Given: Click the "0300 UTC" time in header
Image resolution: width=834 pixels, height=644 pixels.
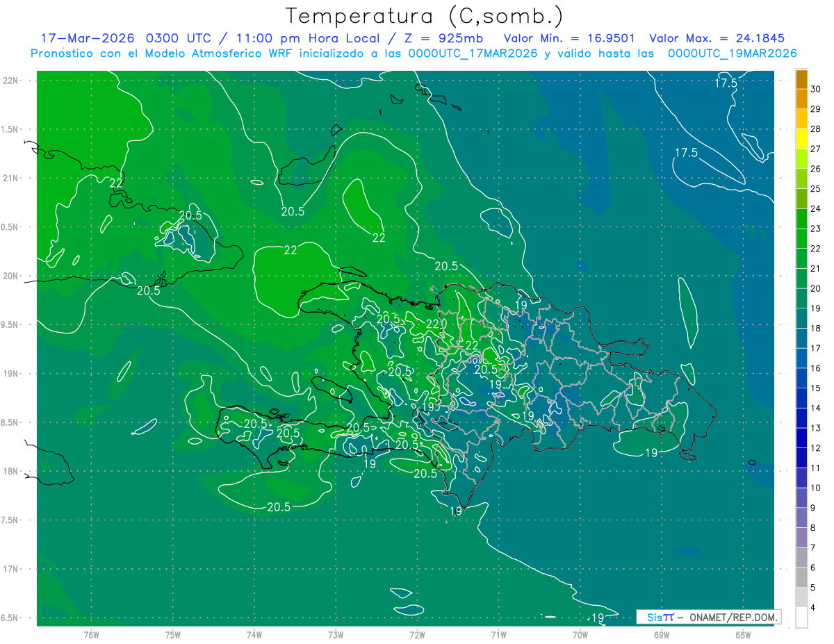Looking at the screenshot, I should pos(179,38).
